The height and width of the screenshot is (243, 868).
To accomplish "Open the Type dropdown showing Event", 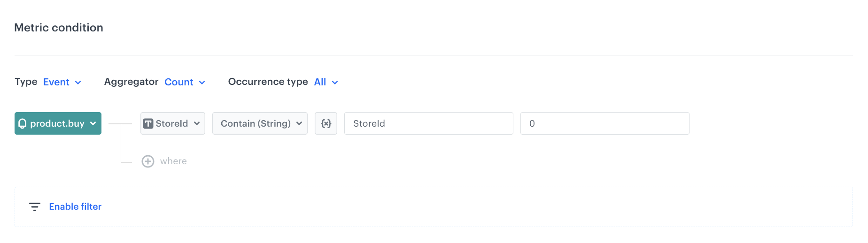I will [56, 82].
